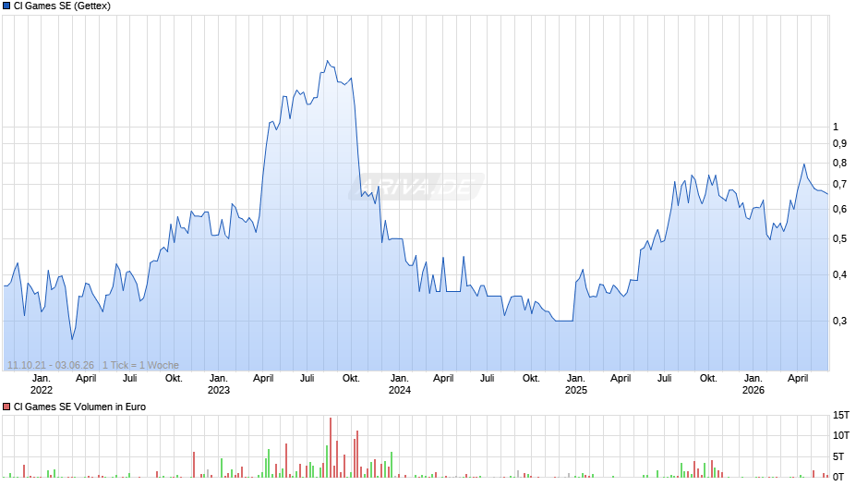Image resolution: width=868 pixels, height=486 pixels.
Task: Click price axis value 0,8
Action: click(839, 163)
